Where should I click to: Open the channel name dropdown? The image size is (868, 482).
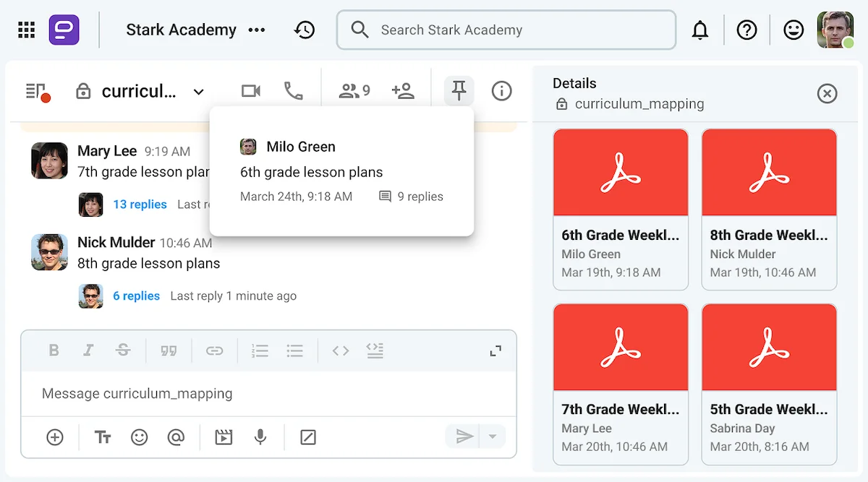pyautogui.click(x=198, y=92)
